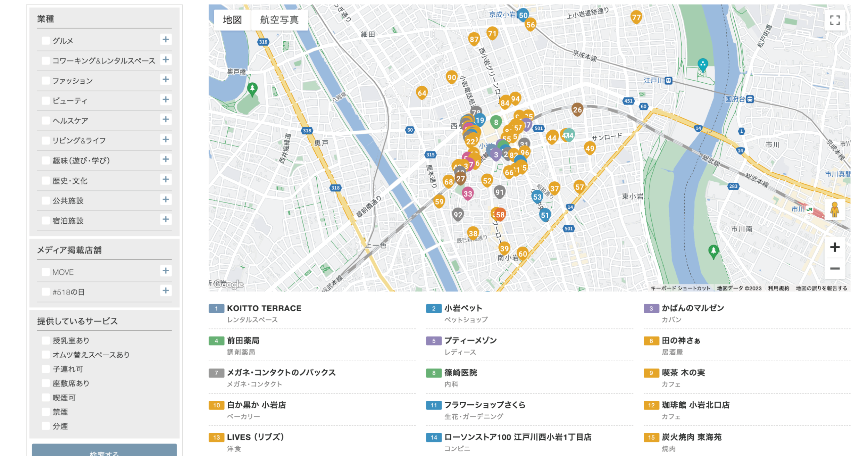Enable the 授乳室あり service filter
The image size is (868, 456).
pos(45,340)
